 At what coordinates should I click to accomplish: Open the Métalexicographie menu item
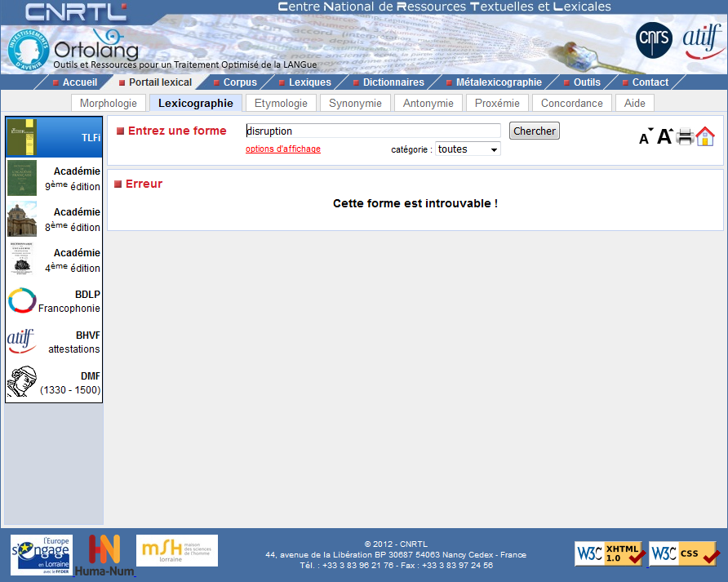(x=499, y=82)
